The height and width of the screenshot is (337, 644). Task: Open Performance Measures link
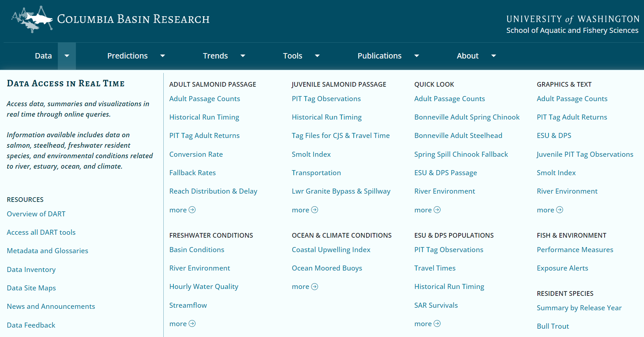(575, 250)
